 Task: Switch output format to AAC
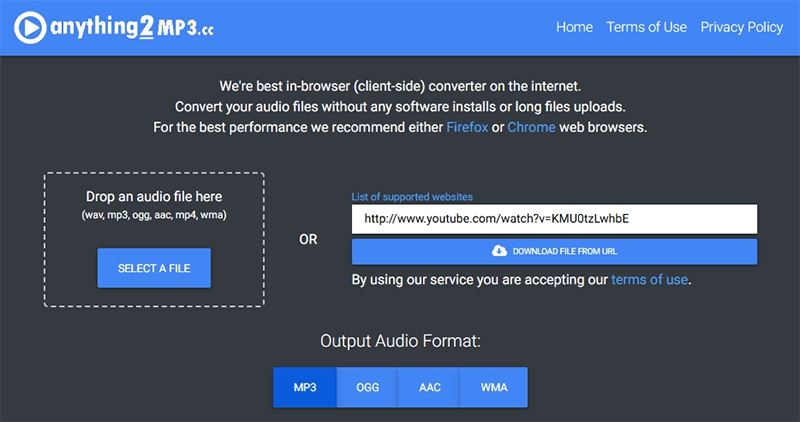[x=430, y=387]
